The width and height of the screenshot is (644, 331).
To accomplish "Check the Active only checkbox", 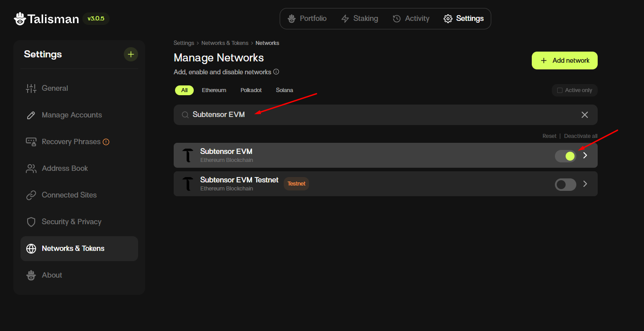I will (x=560, y=90).
